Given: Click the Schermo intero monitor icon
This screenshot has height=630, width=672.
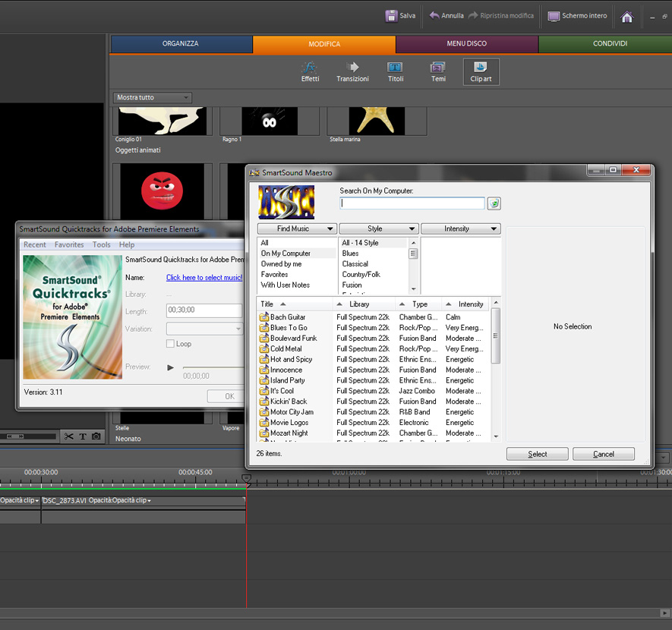Looking at the screenshot, I should [554, 16].
